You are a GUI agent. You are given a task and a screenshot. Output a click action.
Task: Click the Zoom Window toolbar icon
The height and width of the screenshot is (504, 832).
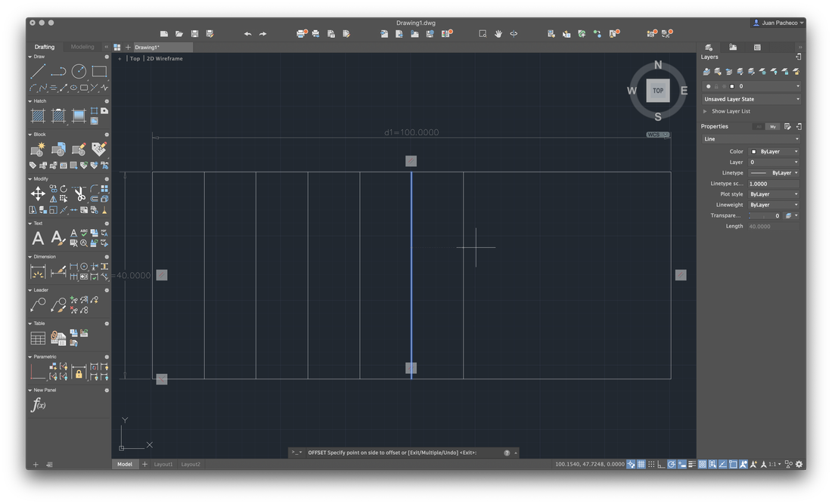483,34
